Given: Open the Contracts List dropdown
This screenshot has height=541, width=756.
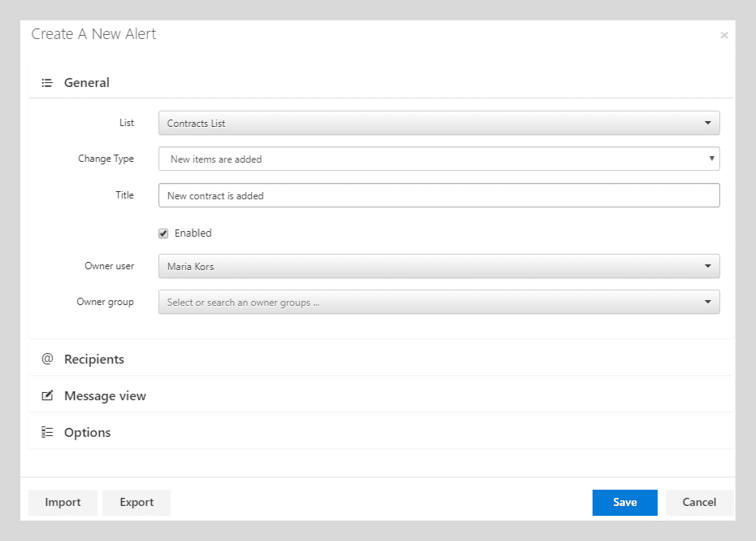Looking at the screenshot, I should coord(439,122).
